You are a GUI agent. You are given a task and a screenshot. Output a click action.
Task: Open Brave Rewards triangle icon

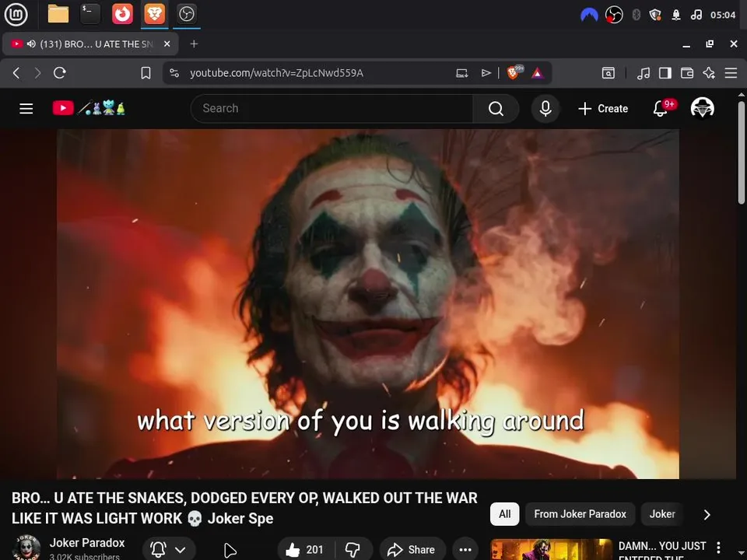[x=538, y=73]
